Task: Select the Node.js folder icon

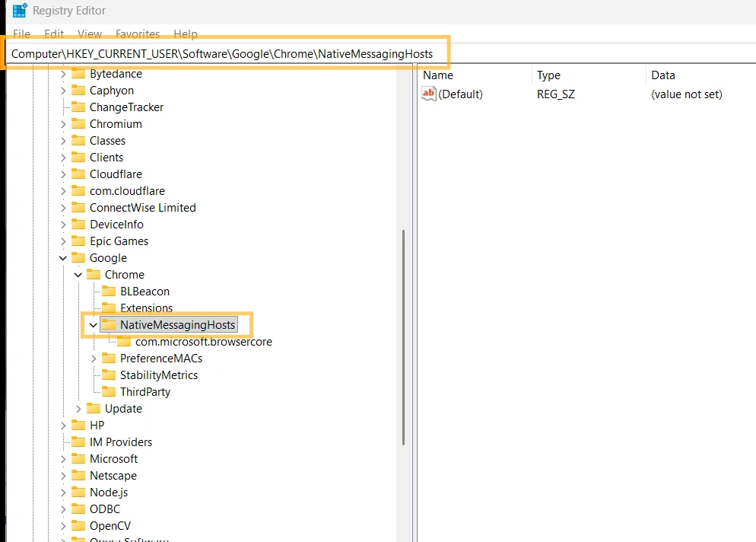Action: point(78,493)
